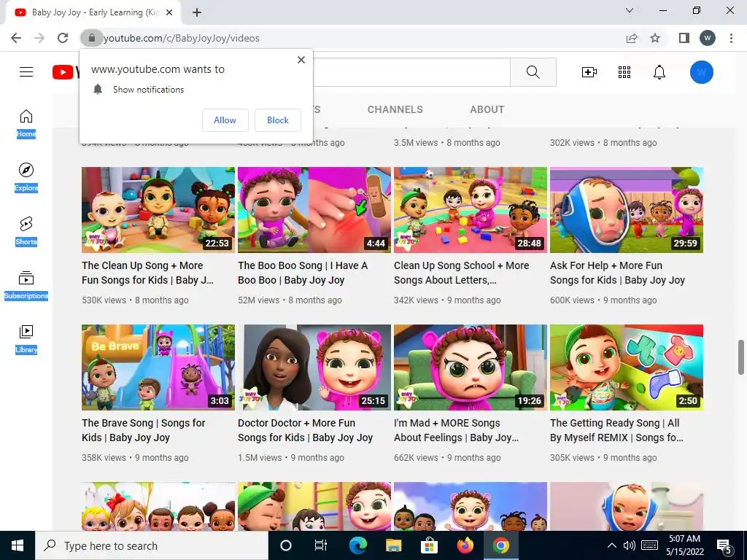The width and height of the screenshot is (747, 560).
Task: Open Subscriptions in sidebar
Action: (26, 285)
